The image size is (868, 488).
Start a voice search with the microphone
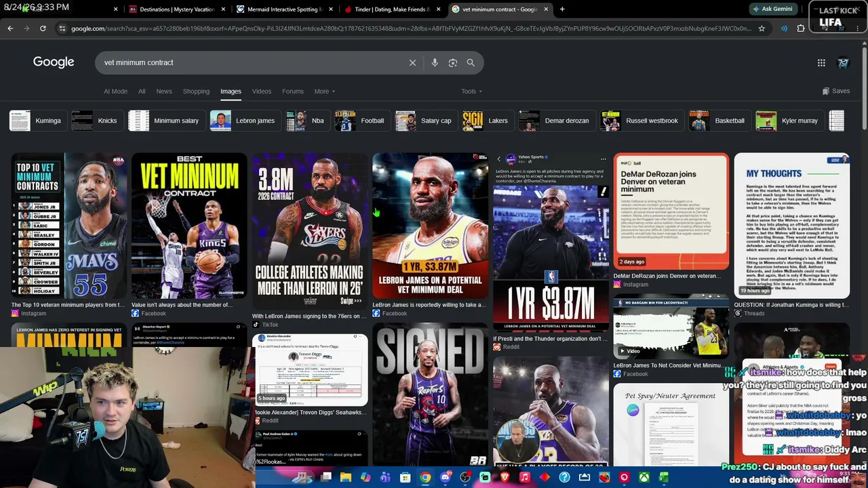(x=435, y=62)
